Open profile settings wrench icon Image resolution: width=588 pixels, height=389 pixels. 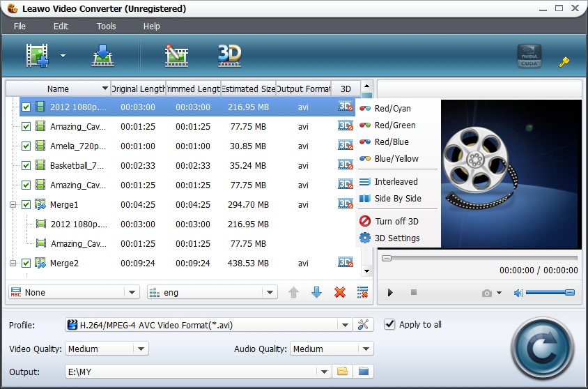[363, 325]
